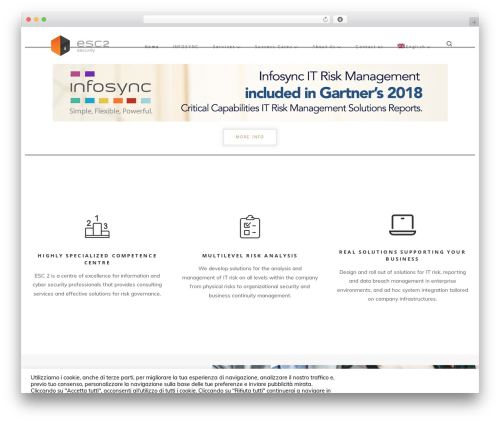Click the ESC2 security hexagon logo

point(60,46)
